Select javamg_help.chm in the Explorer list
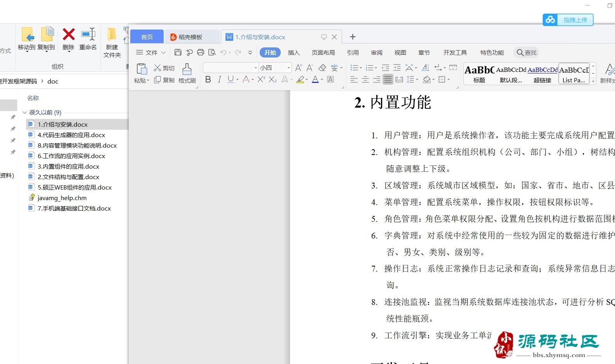The width and height of the screenshot is (615, 364). point(62,198)
